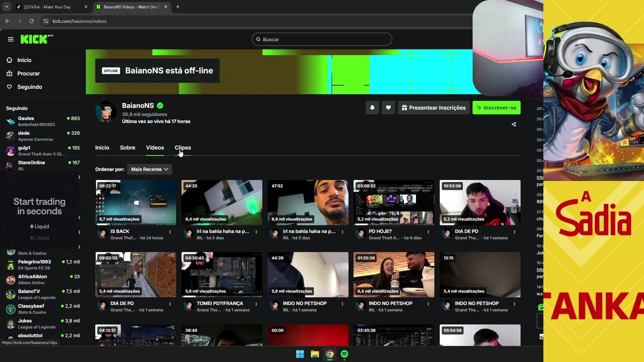Select the Vídeos tab

(x=155, y=148)
